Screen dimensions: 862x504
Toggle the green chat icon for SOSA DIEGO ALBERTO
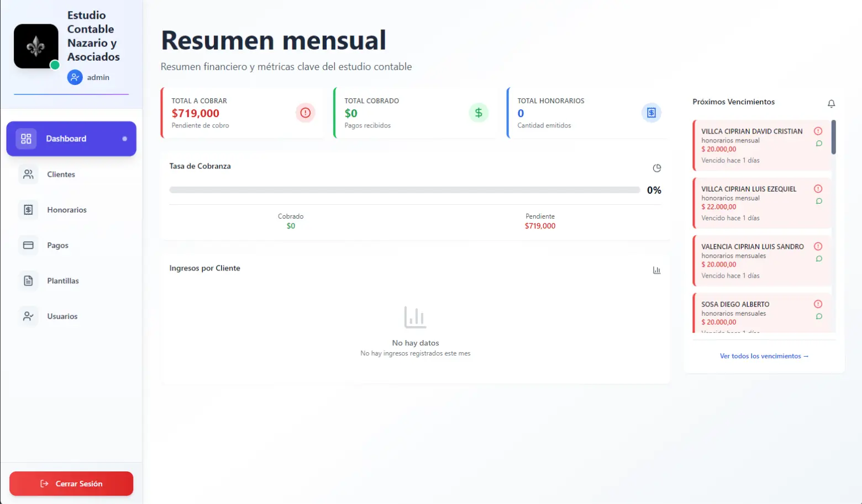click(819, 316)
